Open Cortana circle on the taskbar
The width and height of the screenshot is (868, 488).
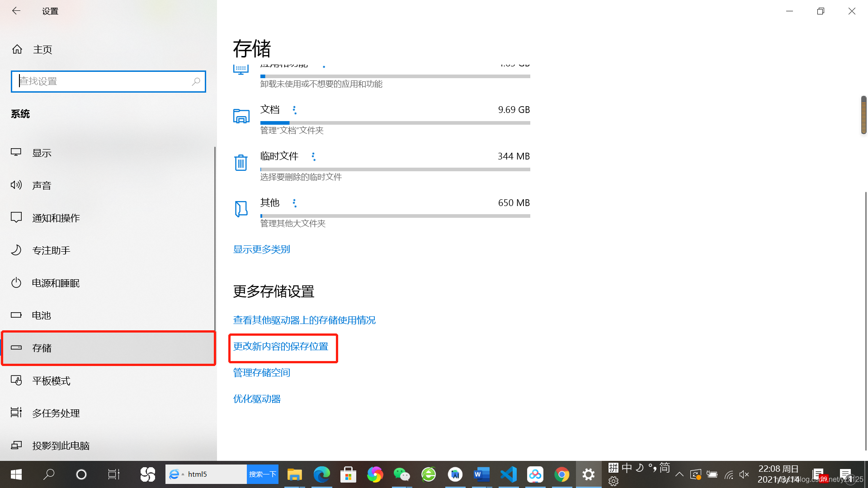point(81,474)
